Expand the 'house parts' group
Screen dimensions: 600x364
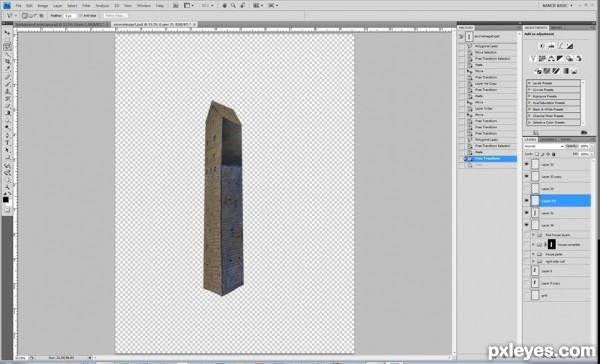533,254
